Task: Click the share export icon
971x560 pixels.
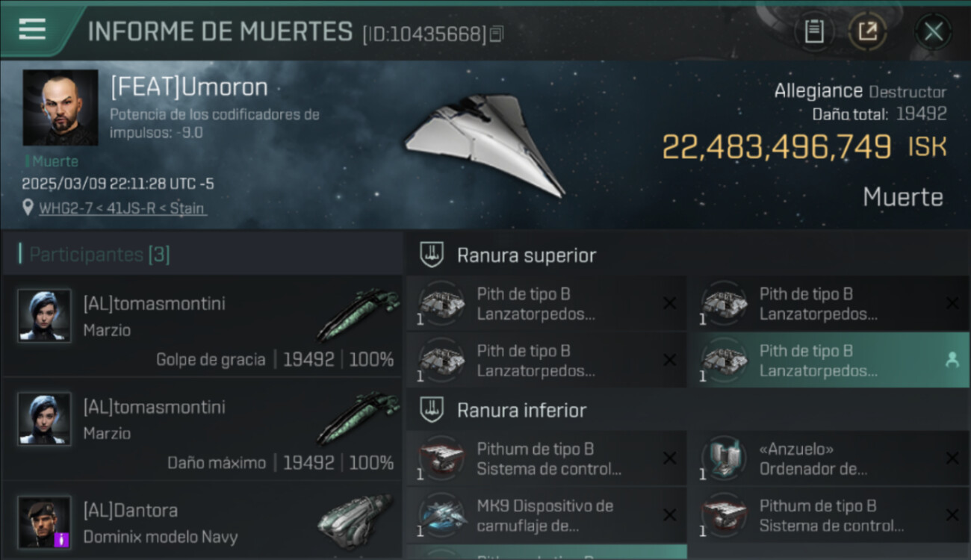Action: pos(867,31)
